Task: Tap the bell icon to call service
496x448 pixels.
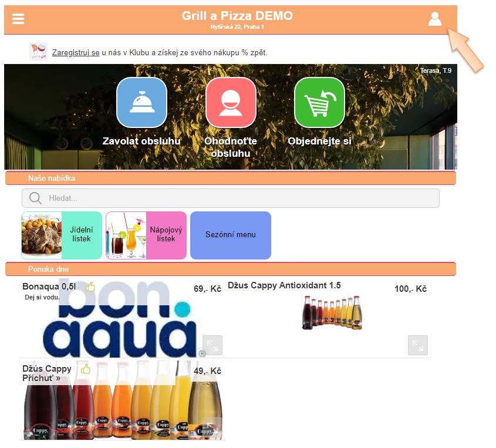Action: [141, 103]
